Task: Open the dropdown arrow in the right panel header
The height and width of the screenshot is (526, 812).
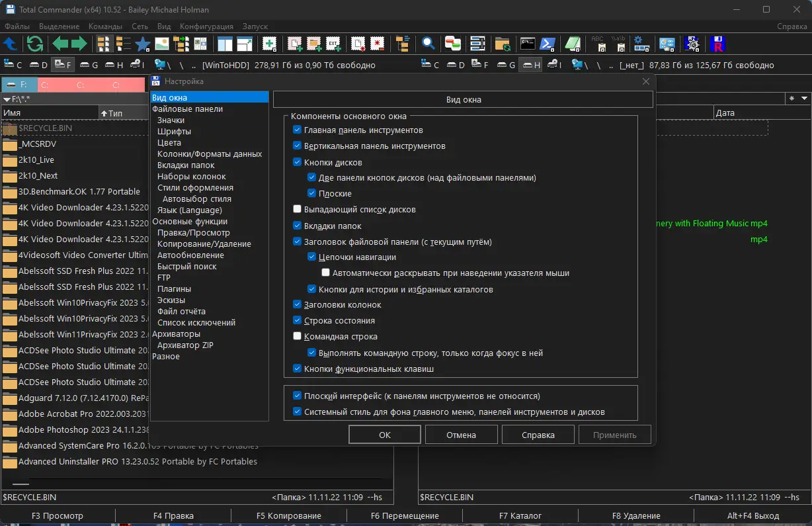Action: pos(804,99)
